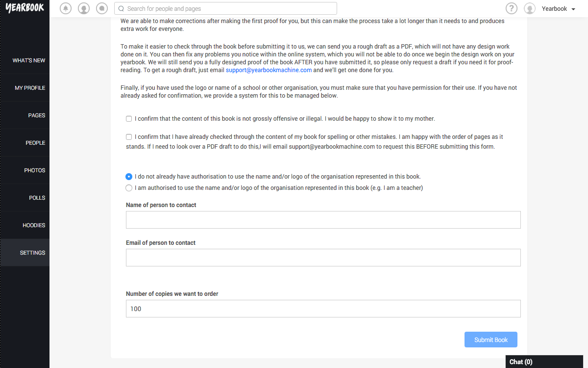Open the notifications bell icon
The height and width of the screenshot is (368, 588).
point(66,8)
